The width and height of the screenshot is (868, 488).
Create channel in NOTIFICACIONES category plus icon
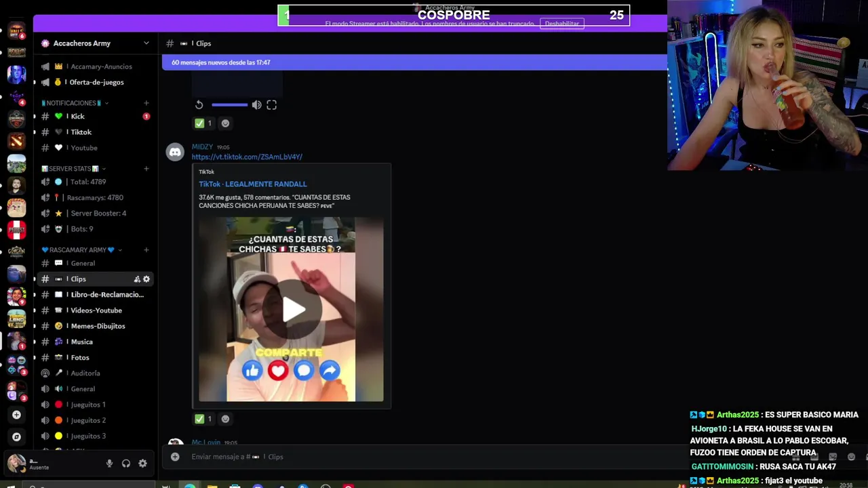click(146, 103)
